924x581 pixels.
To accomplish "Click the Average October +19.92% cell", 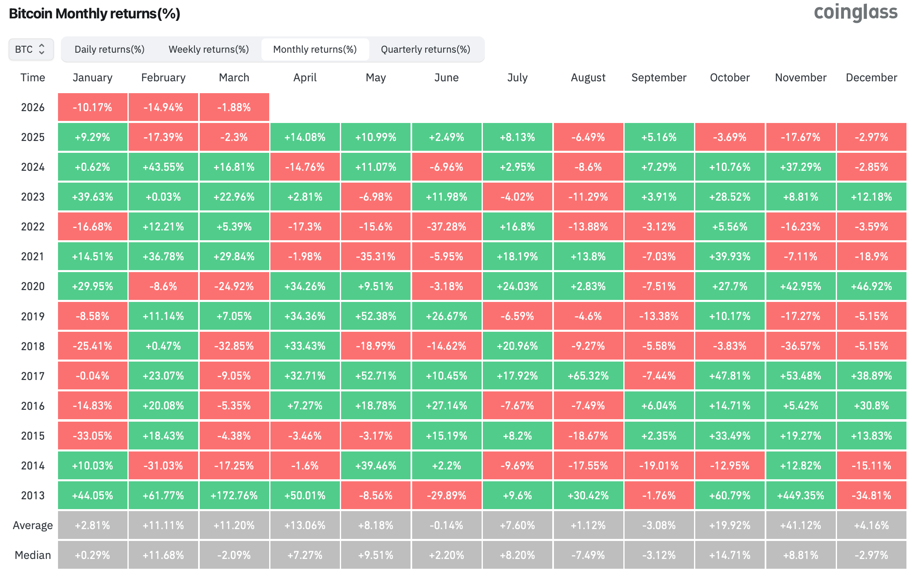I will pyautogui.click(x=730, y=525).
